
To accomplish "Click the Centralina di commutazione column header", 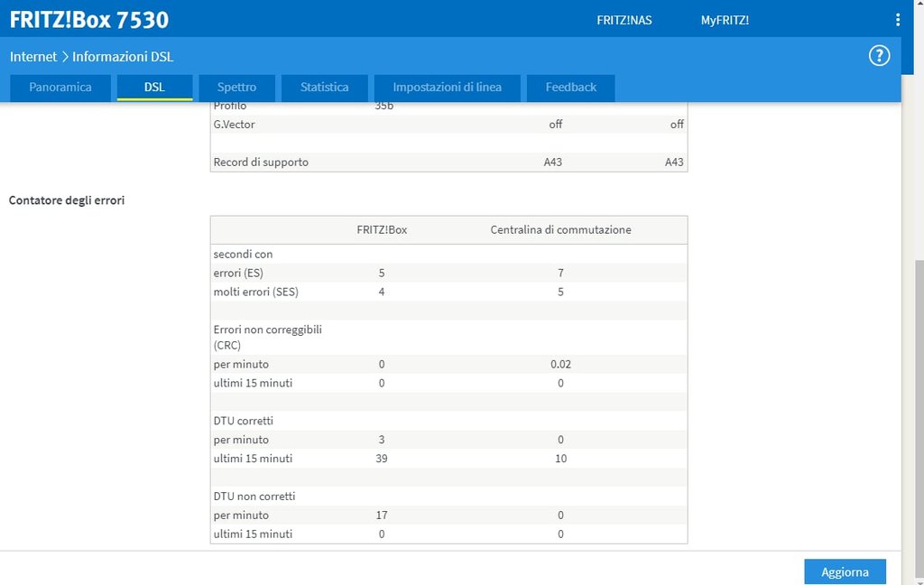I will [560, 230].
